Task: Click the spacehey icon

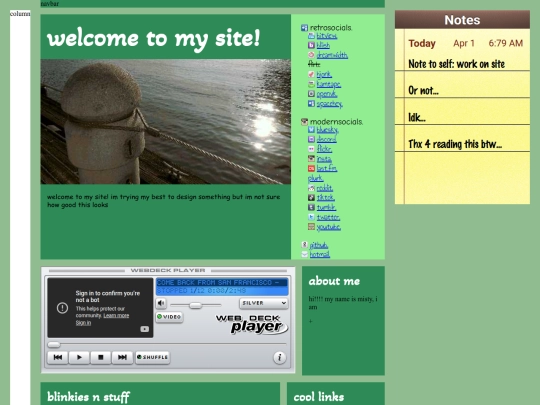Action: 311,103
